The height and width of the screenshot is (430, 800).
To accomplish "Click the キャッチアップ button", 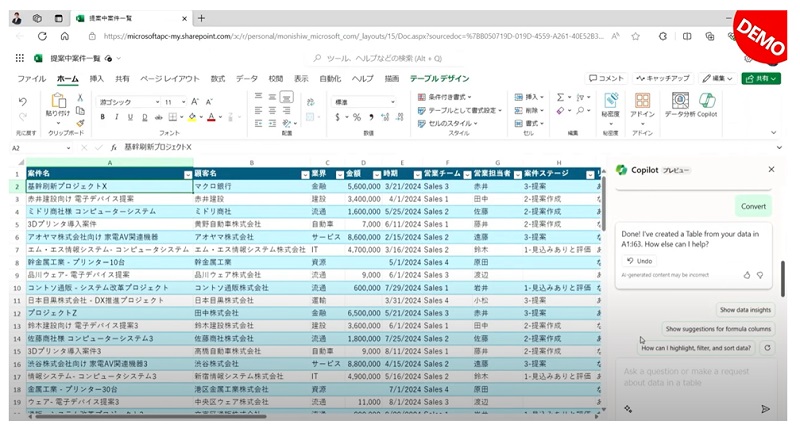I will point(663,79).
